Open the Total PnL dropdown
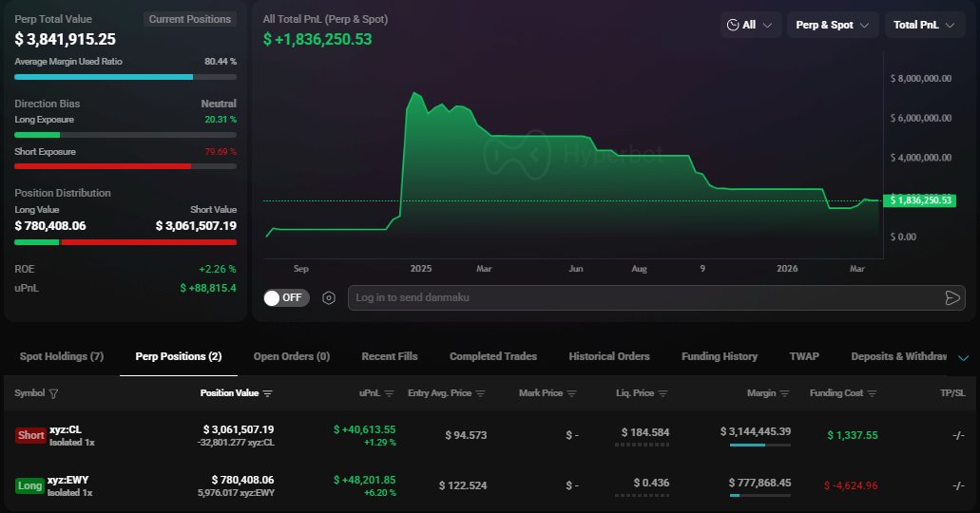The width and height of the screenshot is (980, 513). click(x=925, y=25)
